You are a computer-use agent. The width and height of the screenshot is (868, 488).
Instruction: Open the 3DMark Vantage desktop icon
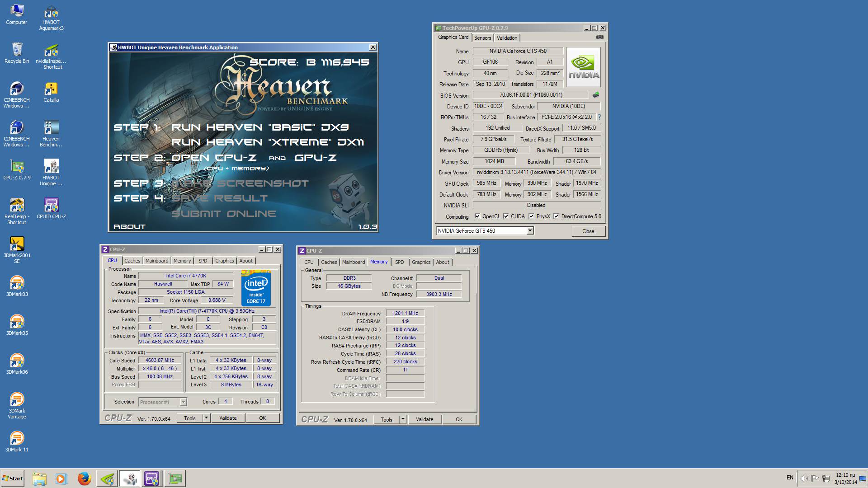[17, 406]
